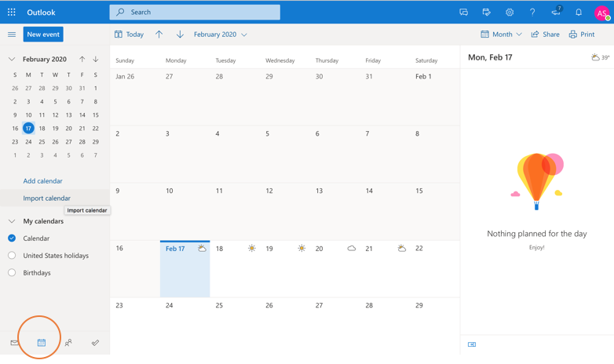Uncheck the Calendar calendar
The height and width of the screenshot is (364, 614).
pyautogui.click(x=12, y=238)
